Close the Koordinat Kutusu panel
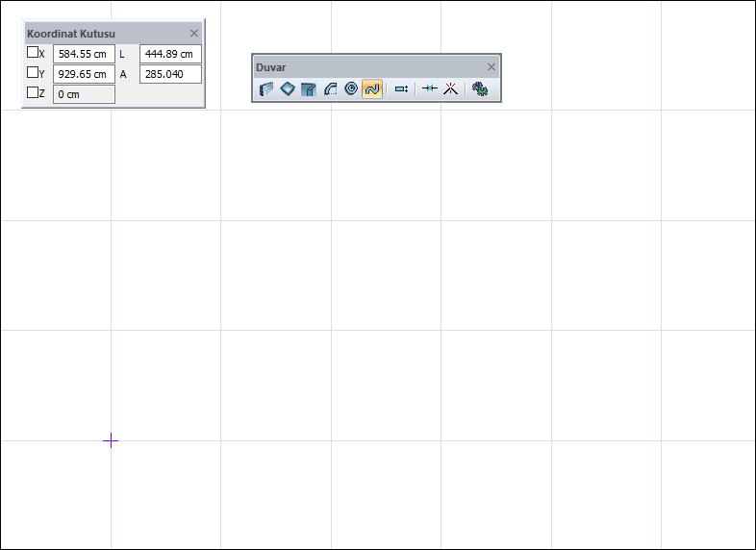This screenshot has width=756, height=550. (194, 33)
